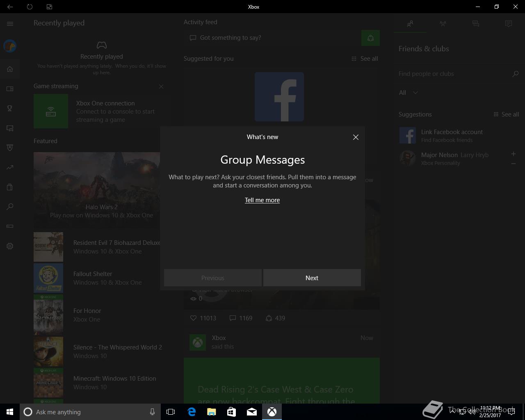This screenshot has height=420, width=525.
Task: Open Search icon in sidebar
Action: 10,207
